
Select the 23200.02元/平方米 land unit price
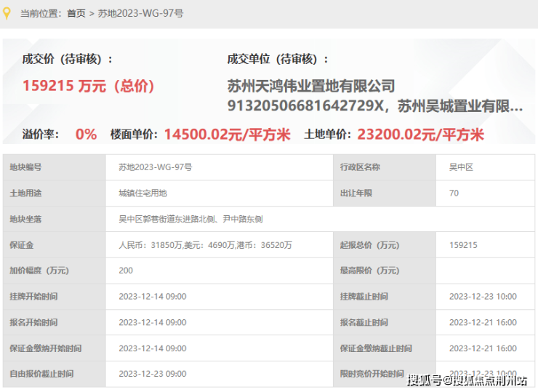[421, 135]
